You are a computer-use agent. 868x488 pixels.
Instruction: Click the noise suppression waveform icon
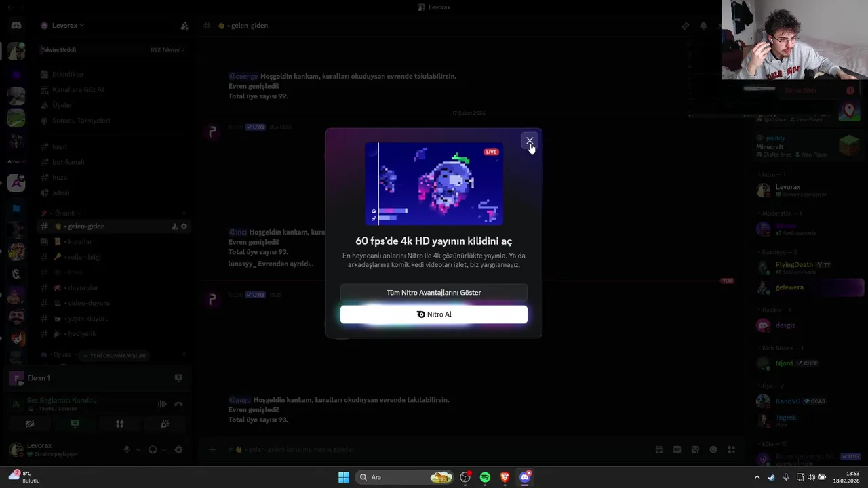click(162, 404)
